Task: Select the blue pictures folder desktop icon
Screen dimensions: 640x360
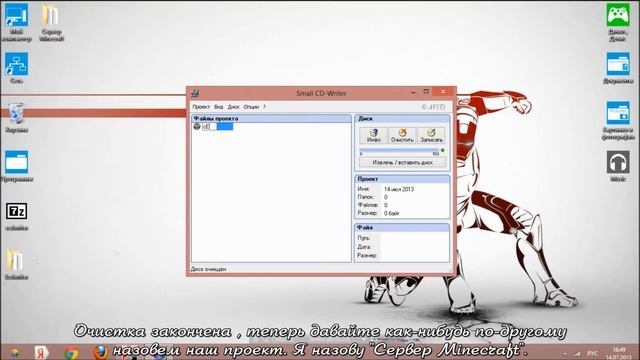Action: tap(618, 120)
